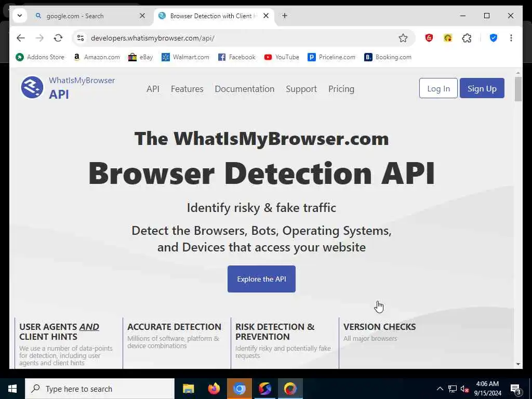Click the USER AGENTS AND CLIENT HINTS heading

tap(59, 331)
